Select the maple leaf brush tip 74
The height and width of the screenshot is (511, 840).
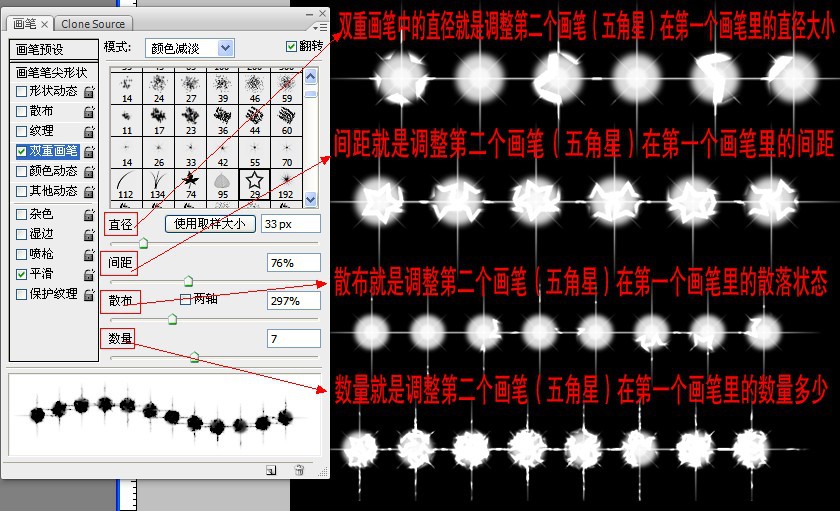[x=190, y=183]
